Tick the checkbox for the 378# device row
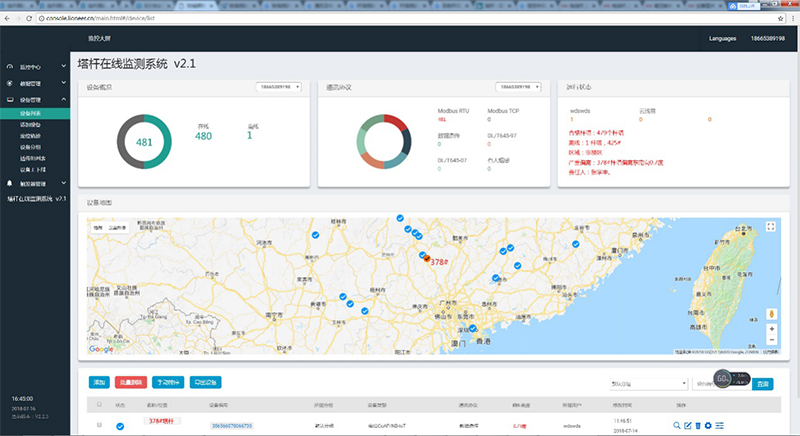Viewport: 800px width, 436px height. click(x=98, y=426)
